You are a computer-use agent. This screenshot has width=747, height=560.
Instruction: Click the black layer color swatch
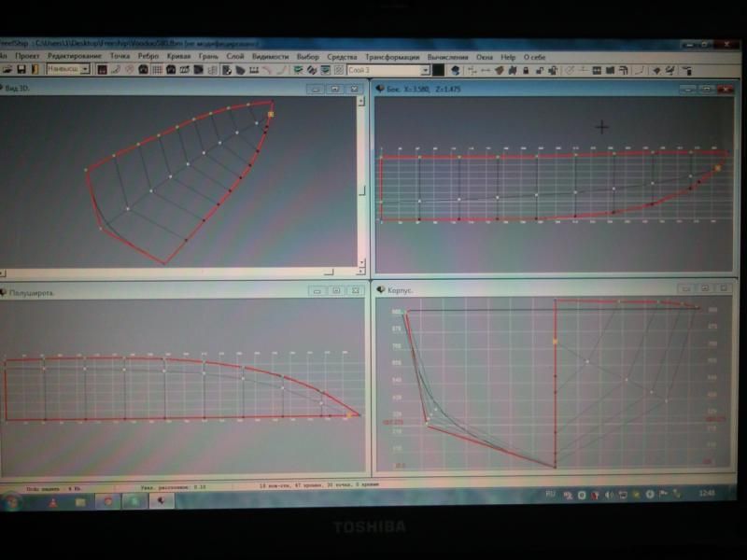coord(438,70)
